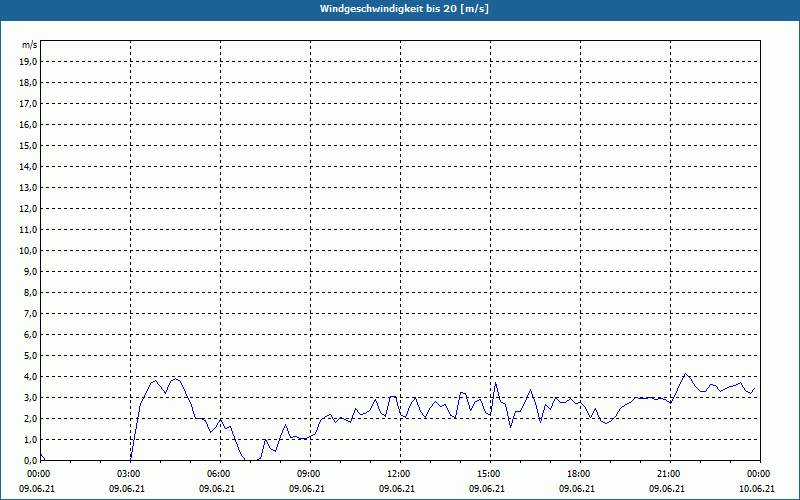Screen dimensions: 800x500
Task: Click the "09.06.21" date under 21:00
Action: click(x=667, y=489)
